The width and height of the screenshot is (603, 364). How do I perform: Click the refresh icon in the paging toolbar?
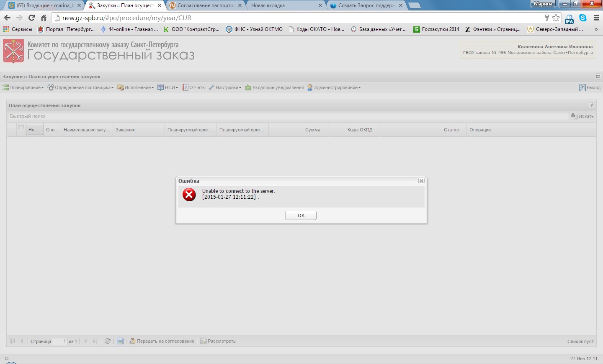(x=108, y=341)
